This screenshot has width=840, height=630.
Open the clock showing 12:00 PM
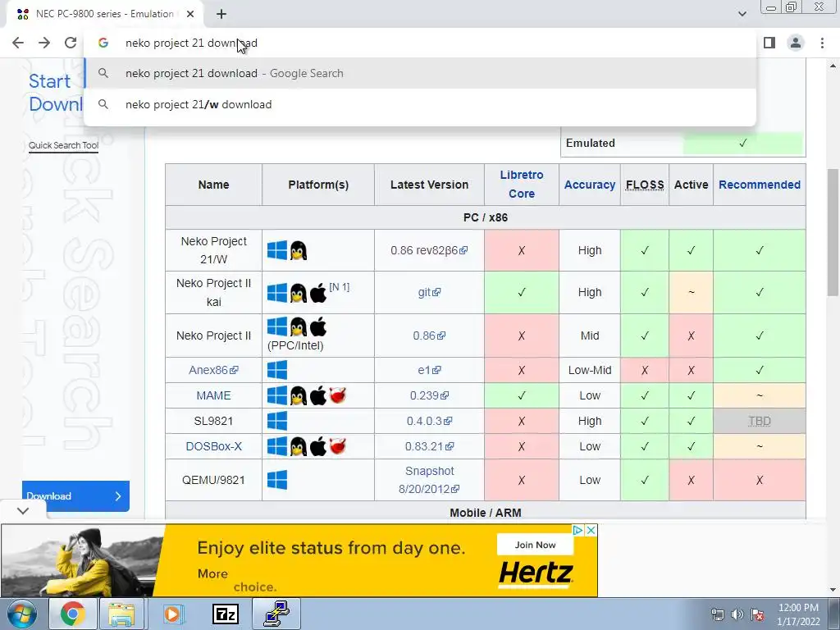(798, 614)
